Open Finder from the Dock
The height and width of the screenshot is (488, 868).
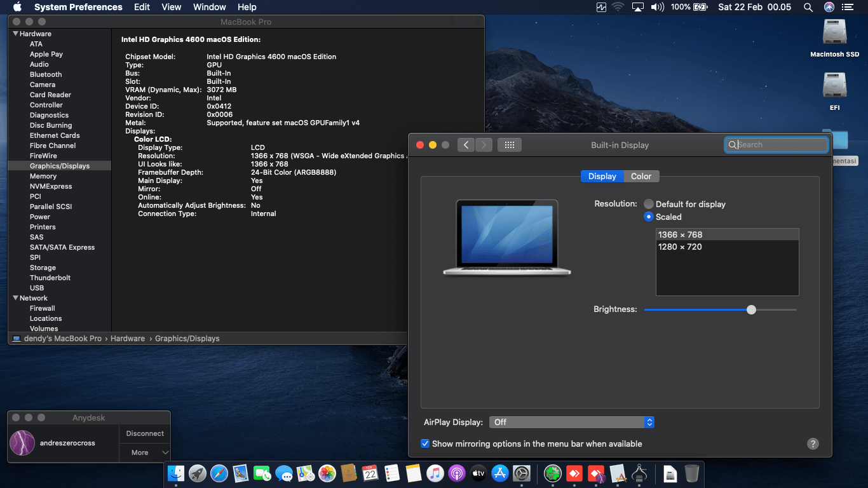coord(176,473)
